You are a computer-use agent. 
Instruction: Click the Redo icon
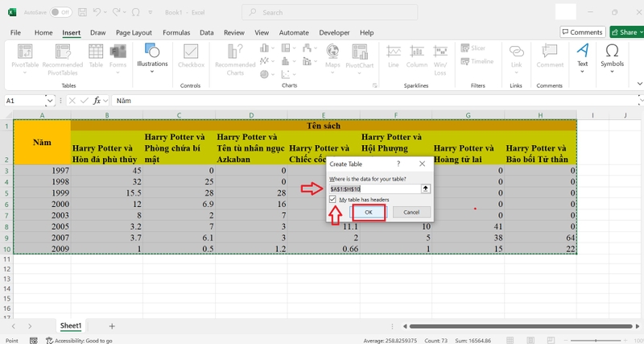click(116, 12)
